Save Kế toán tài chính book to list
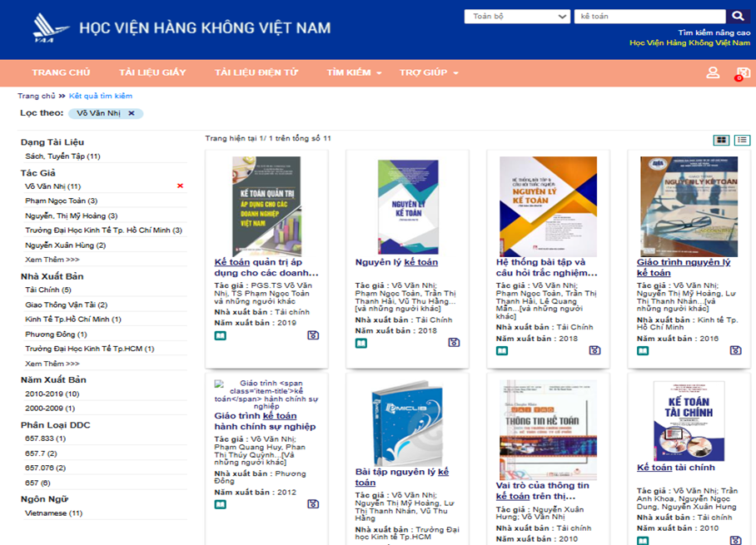Screen dimensions: 756x545 (735, 540)
